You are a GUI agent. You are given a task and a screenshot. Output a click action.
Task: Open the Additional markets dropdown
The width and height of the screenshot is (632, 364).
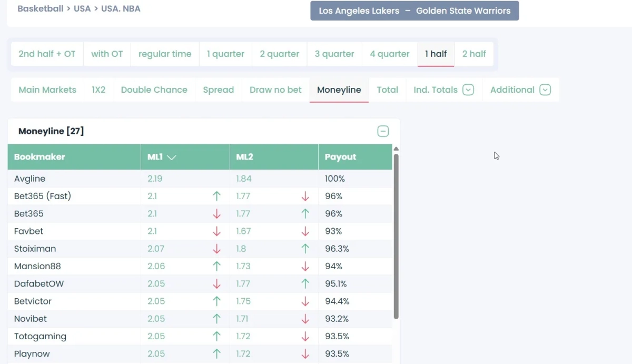(x=545, y=90)
